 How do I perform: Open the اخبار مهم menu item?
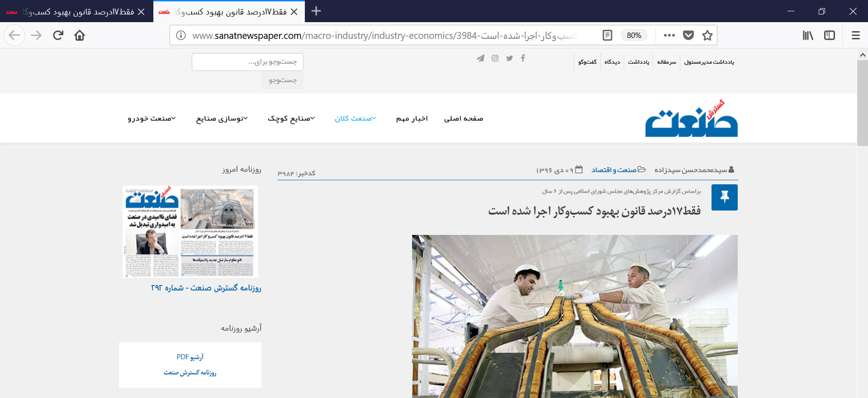(x=412, y=118)
